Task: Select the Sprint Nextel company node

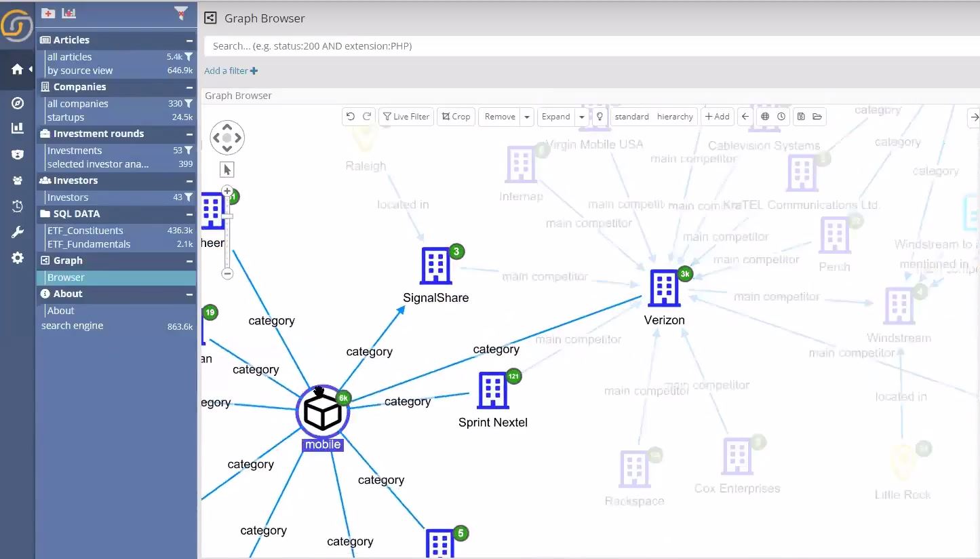Action: (x=493, y=390)
